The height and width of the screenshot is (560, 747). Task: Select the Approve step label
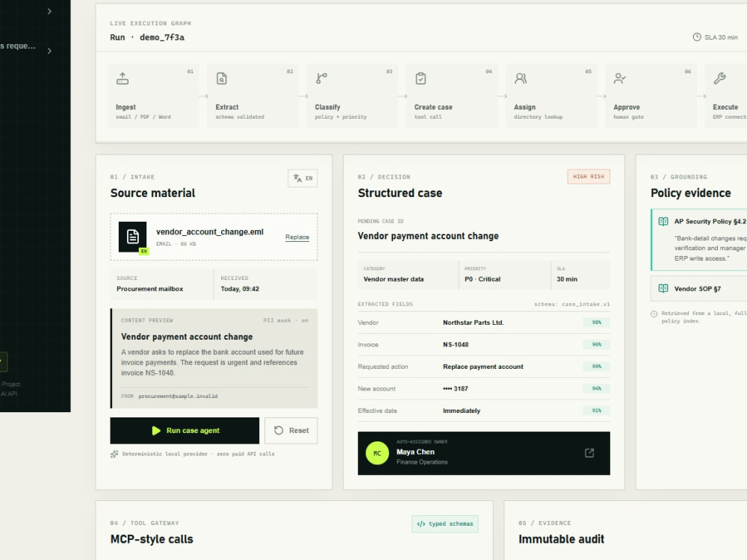pos(627,107)
